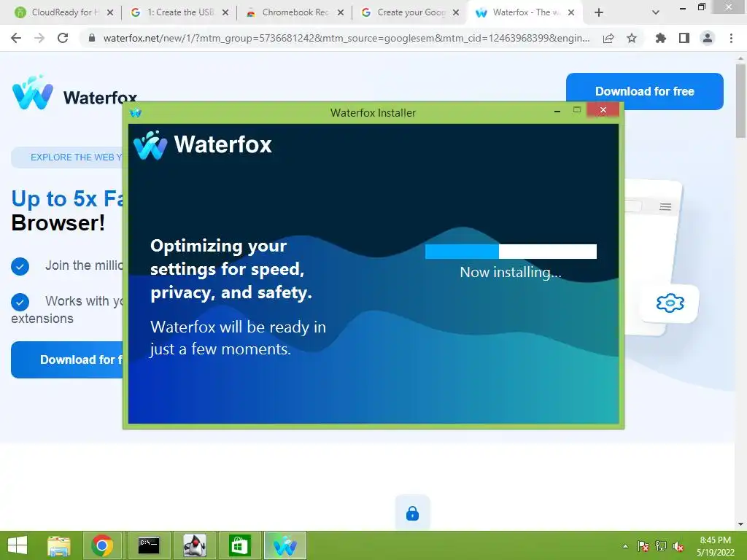The height and width of the screenshot is (560, 747).
Task: Share this page from the address bar
Action: [x=608, y=38]
